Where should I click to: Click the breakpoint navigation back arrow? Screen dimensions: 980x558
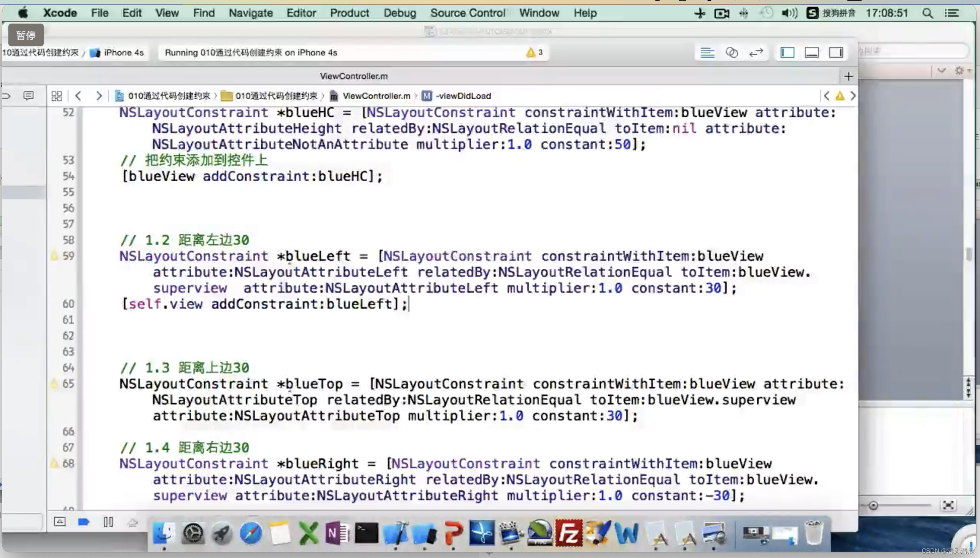click(79, 95)
